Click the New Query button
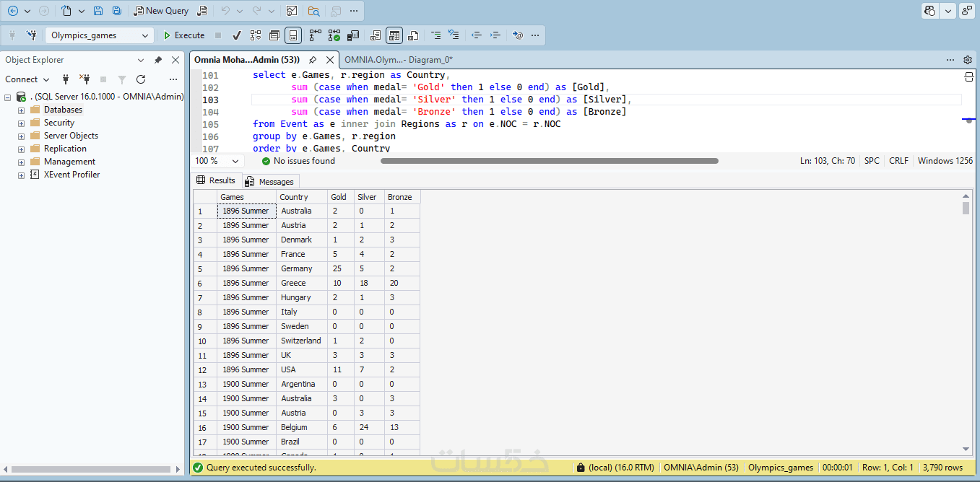Screen dimensions: 980x482 point(161,11)
